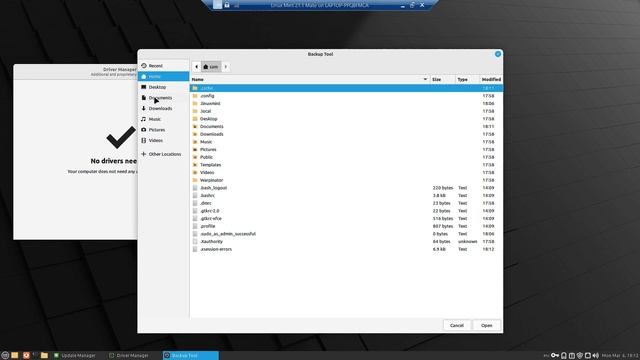640x360 pixels.
Task: Click the volume speaker tray icon
Action: pos(596,356)
